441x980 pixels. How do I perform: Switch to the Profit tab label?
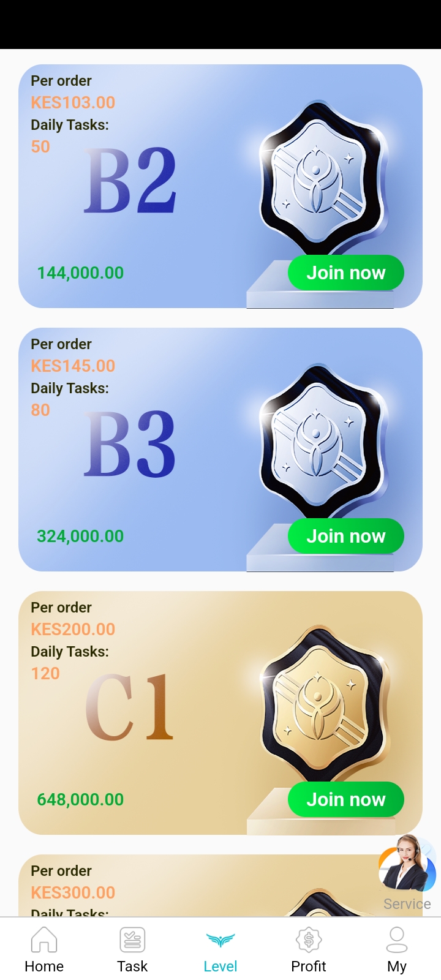pyautogui.click(x=309, y=966)
